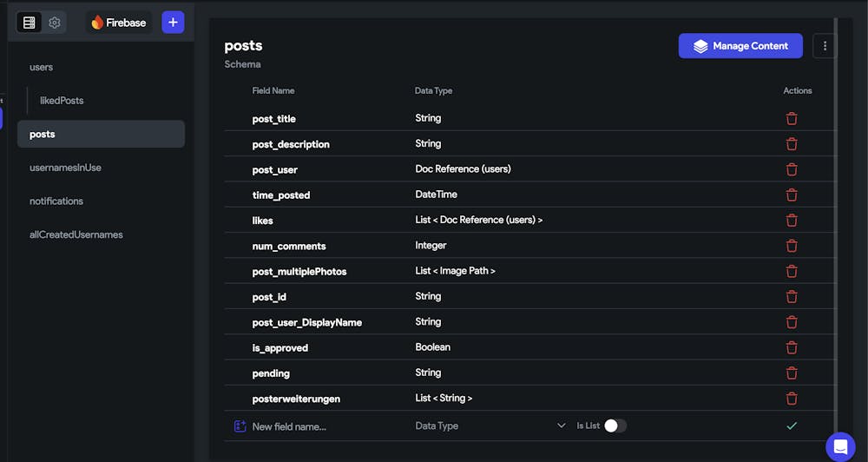Confirm new field with green checkmark

(x=792, y=426)
